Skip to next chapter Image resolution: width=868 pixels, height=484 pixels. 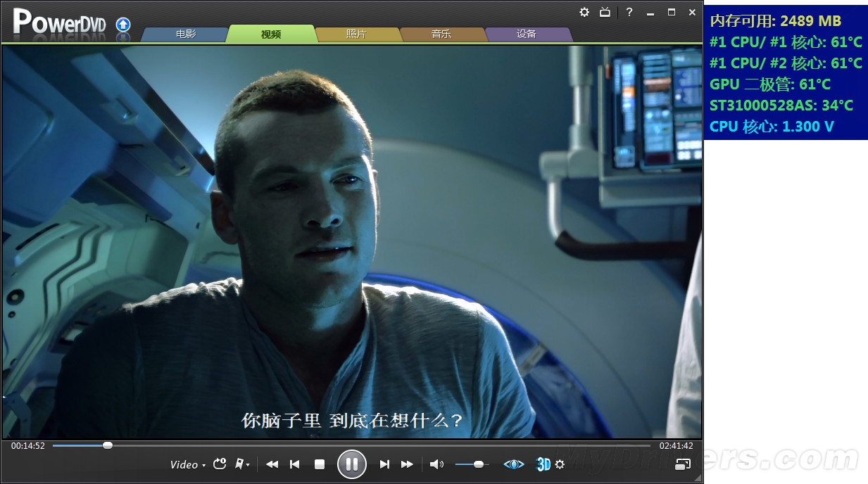point(384,464)
